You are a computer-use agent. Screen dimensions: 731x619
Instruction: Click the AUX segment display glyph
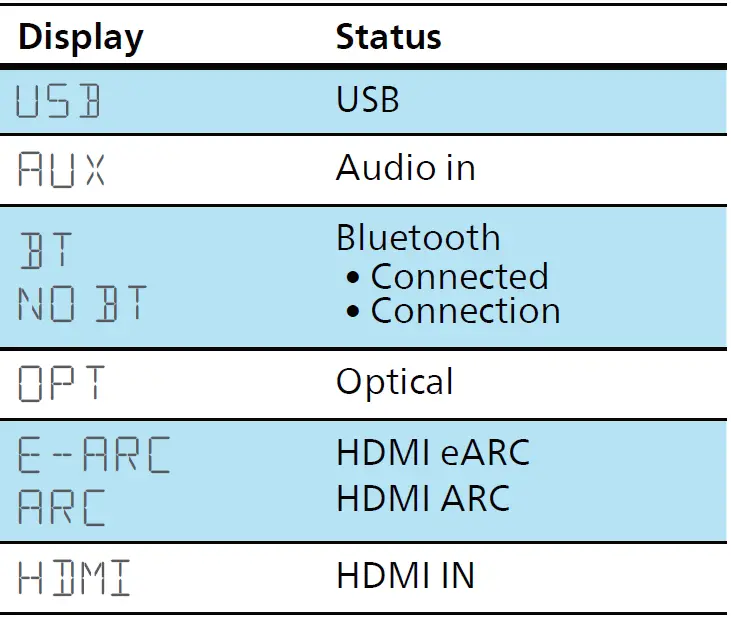(62, 170)
